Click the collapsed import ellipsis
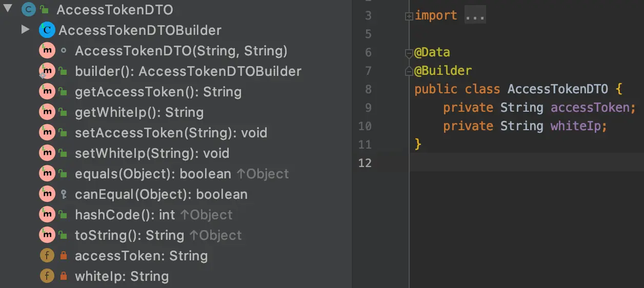 click(475, 15)
